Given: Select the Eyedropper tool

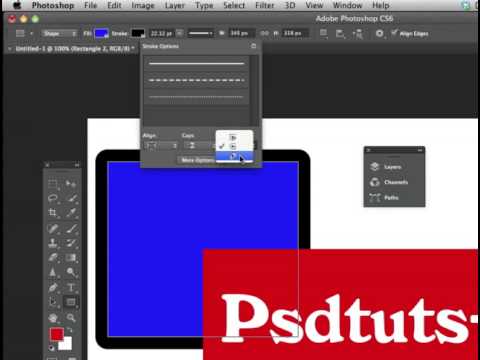Looking at the screenshot, I should pos(71,213).
